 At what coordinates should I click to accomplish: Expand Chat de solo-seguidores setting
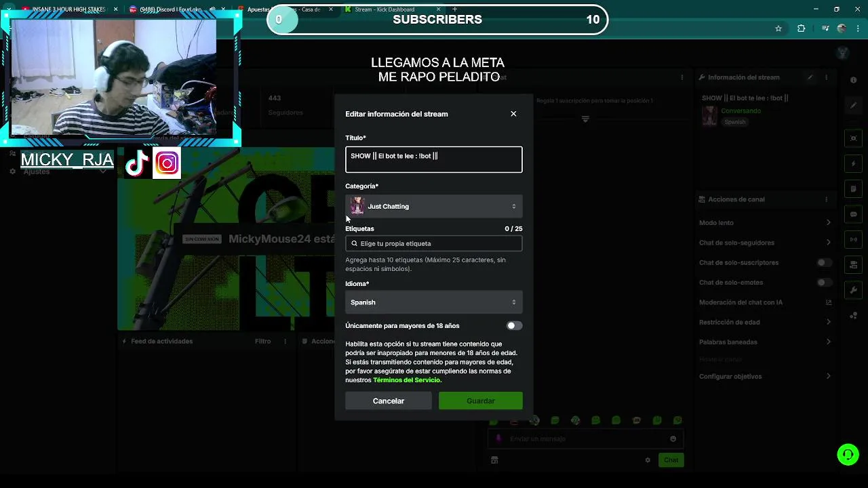(765, 243)
